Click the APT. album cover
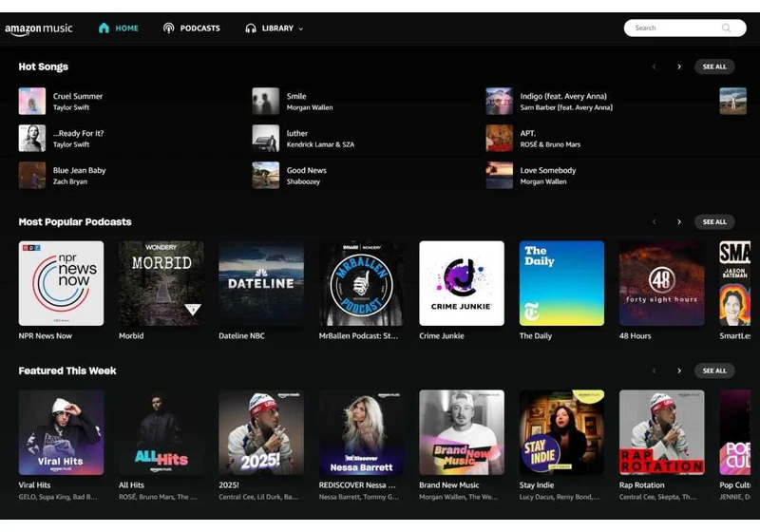This screenshot has height=532, width=760. click(x=500, y=138)
